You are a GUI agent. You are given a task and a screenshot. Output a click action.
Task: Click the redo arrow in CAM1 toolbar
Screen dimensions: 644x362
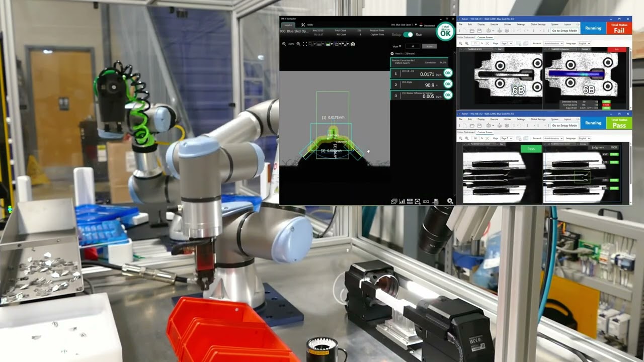tap(526, 31)
